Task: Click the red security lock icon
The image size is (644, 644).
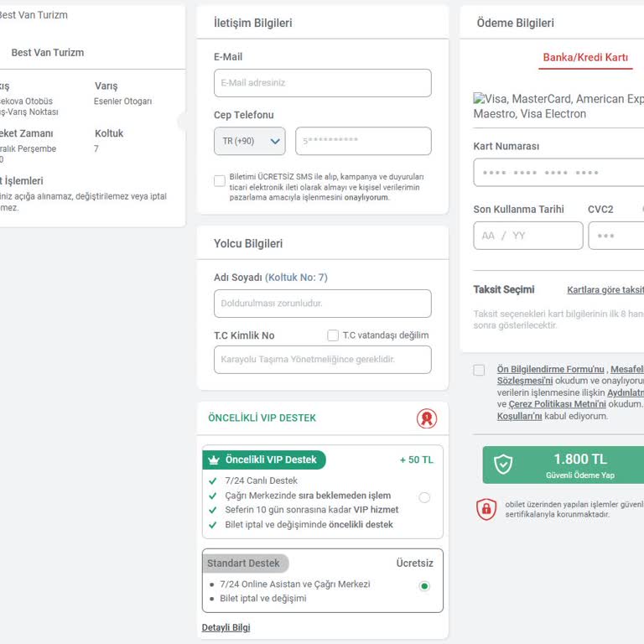Action: [x=486, y=509]
